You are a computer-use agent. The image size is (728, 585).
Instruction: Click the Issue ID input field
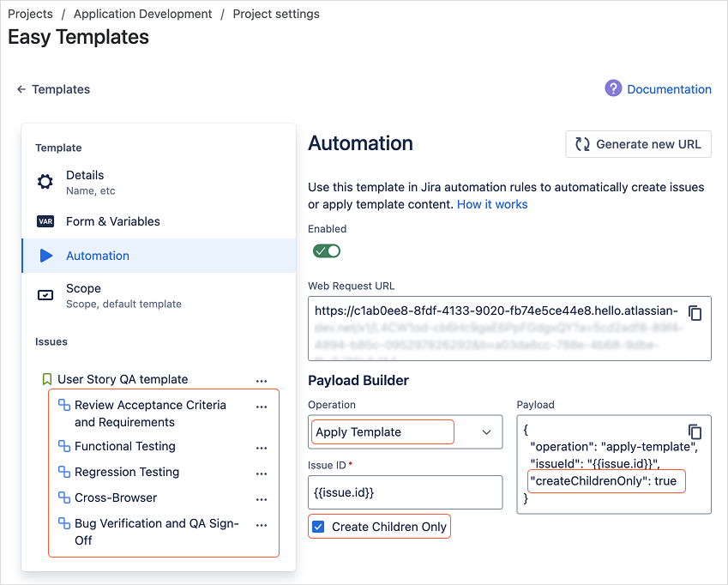405,493
